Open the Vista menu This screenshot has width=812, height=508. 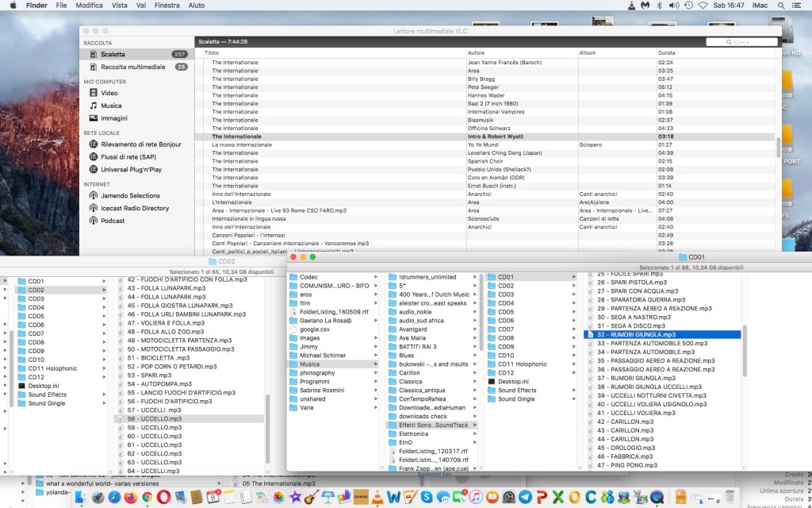tap(120, 6)
